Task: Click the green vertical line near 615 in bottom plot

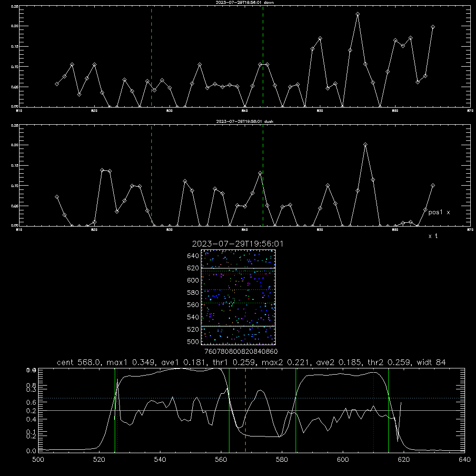Action: (388, 410)
